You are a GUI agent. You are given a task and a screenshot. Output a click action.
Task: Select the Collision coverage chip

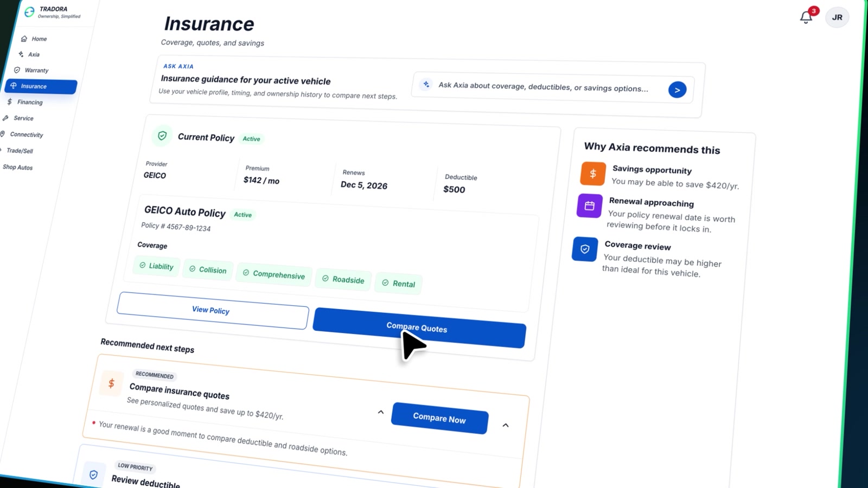[x=208, y=269]
